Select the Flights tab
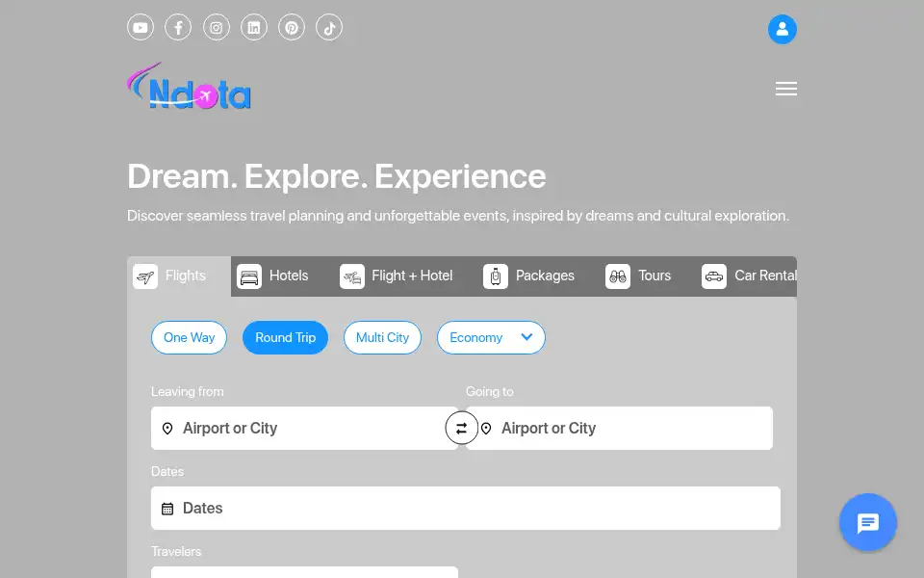The width and height of the screenshot is (924, 578). 179,276
